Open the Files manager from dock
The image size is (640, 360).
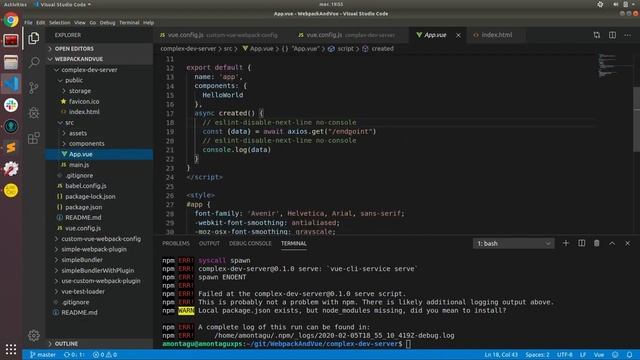[x=11, y=62]
